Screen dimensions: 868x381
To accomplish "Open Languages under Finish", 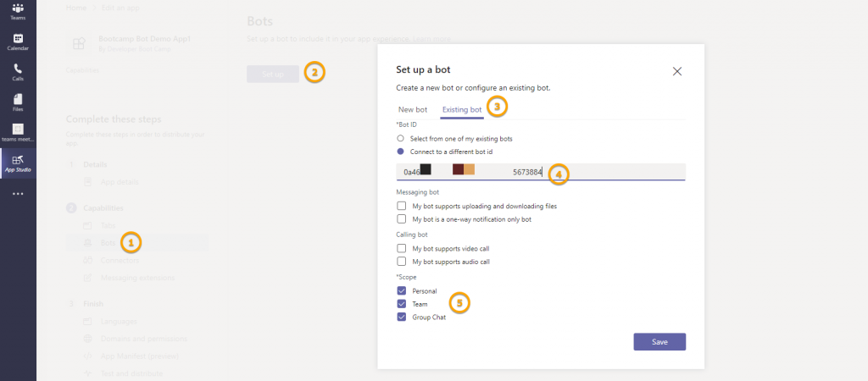I will [119, 321].
